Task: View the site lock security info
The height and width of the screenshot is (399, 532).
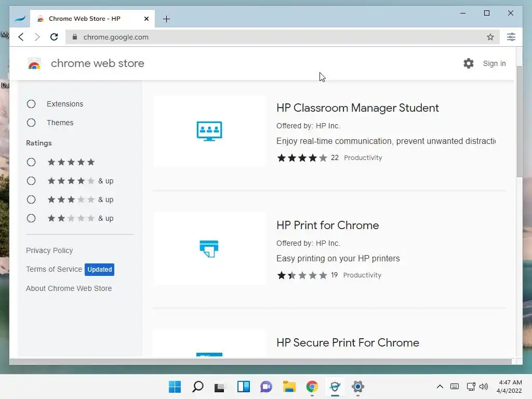Action: click(75, 37)
